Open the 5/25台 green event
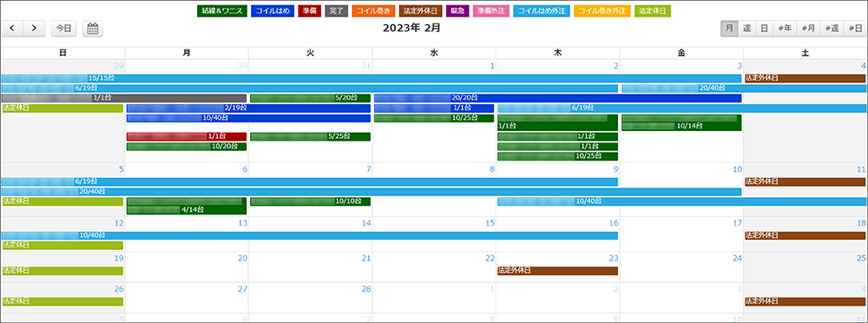The image size is (868, 323). [310, 136]
